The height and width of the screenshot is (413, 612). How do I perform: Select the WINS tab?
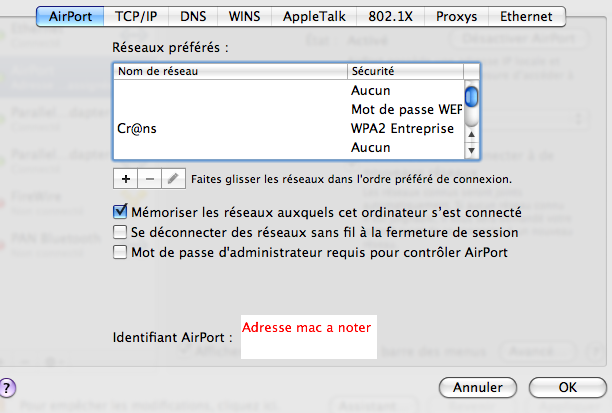click(x=245, y=17)
